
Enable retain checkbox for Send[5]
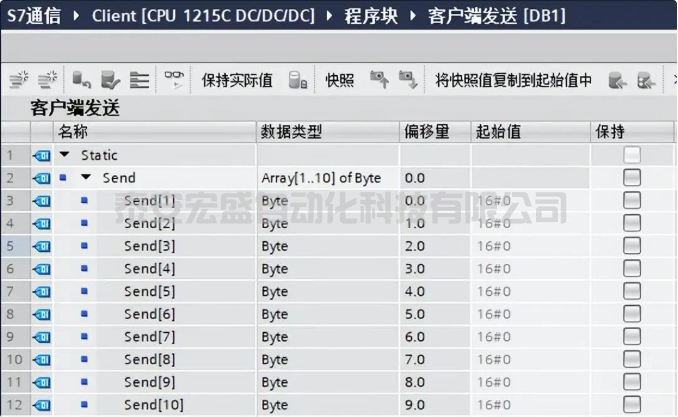point(631,291)
